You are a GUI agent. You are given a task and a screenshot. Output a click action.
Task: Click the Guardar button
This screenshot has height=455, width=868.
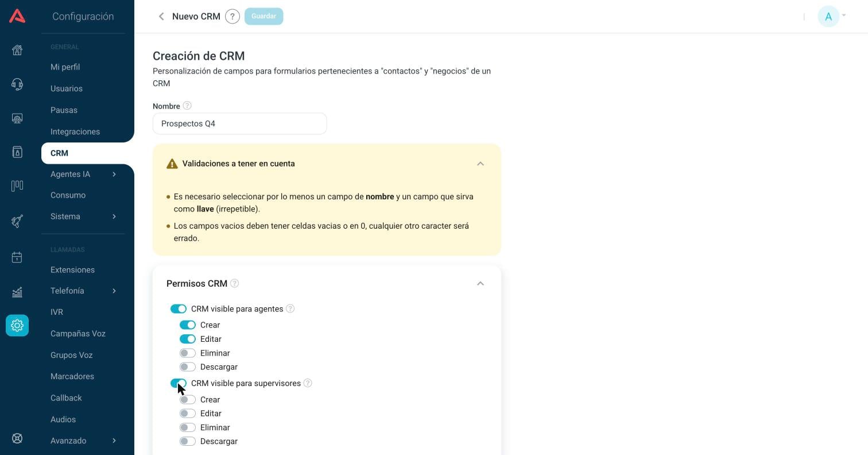point(264,16)
